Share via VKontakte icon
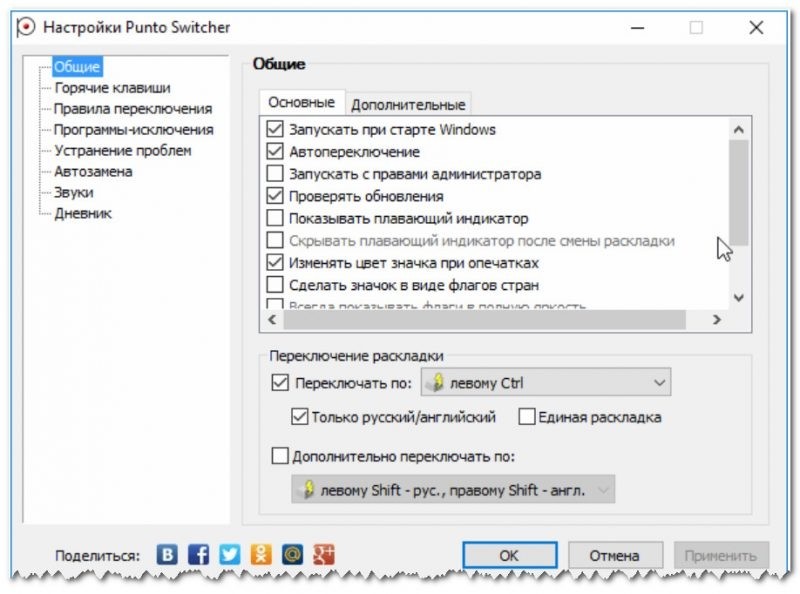Screen dimensions: 800x594 [167, 554]
